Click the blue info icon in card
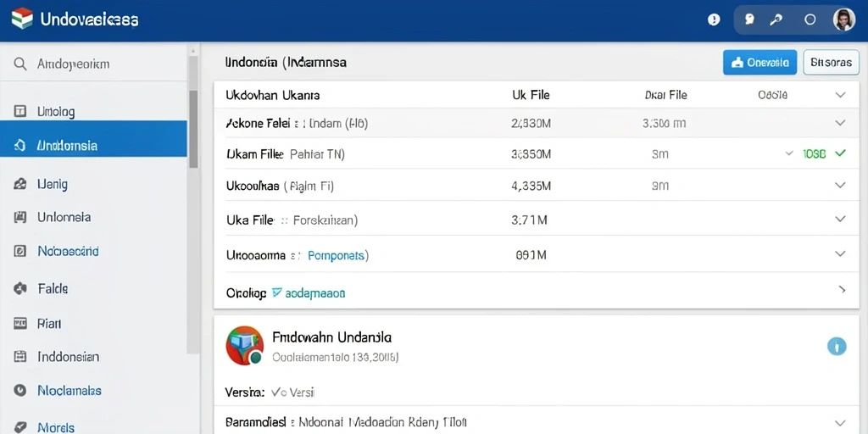 pos(837,347)
